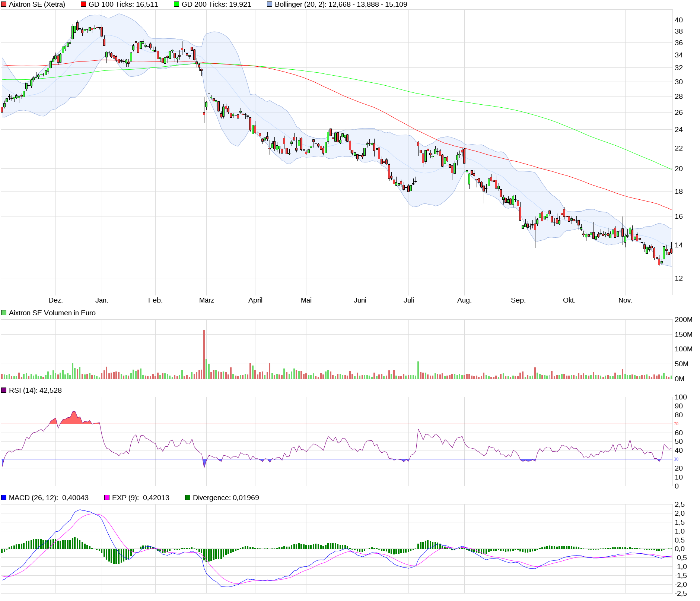
Task: Click the volume axis label 50M
Action: pyautogui.click(x=681, y=364)
